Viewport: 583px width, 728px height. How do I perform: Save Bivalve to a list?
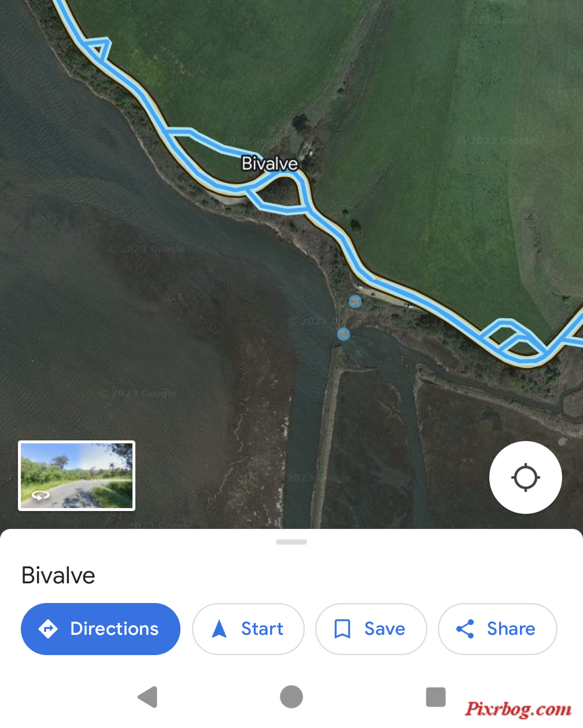click(371, 629)
